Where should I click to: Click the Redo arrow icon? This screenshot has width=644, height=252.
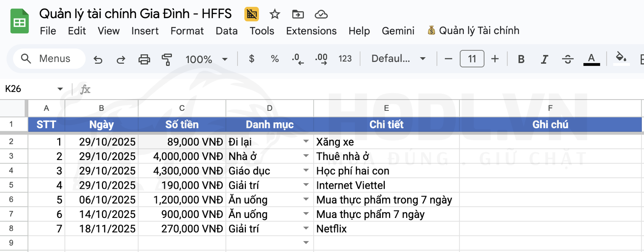coord(121,59)
